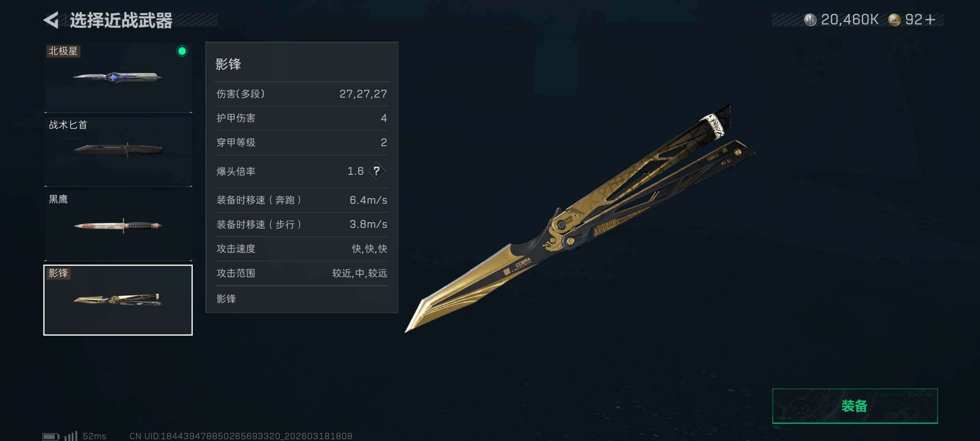This screenshot has height=441, width=980.
Task: Go back using the arrow icon
Action: pyautogui.click(x=51, y=20)
